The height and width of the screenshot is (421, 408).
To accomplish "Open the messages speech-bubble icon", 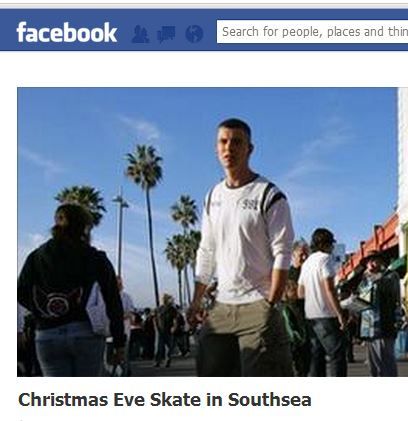I will pos(166,34).
